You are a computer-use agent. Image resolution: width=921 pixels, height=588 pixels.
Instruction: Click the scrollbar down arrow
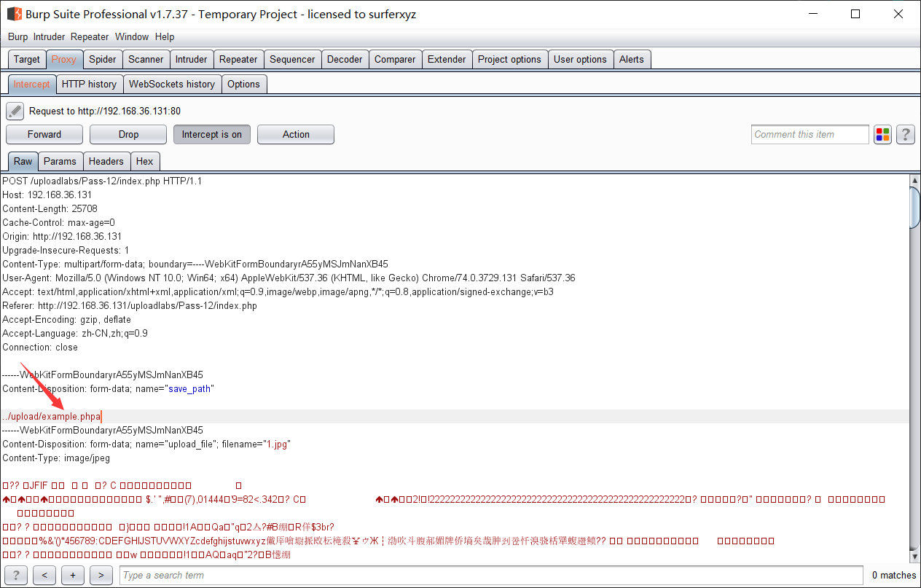(915, 557)
